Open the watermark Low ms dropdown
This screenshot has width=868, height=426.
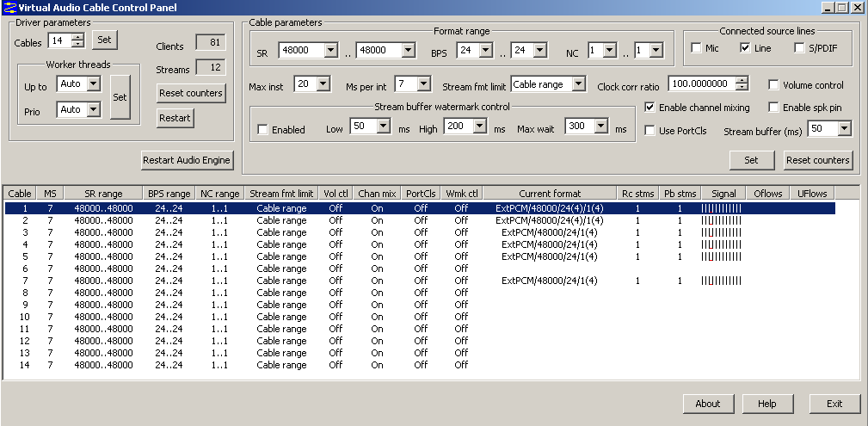coord(384,127)
